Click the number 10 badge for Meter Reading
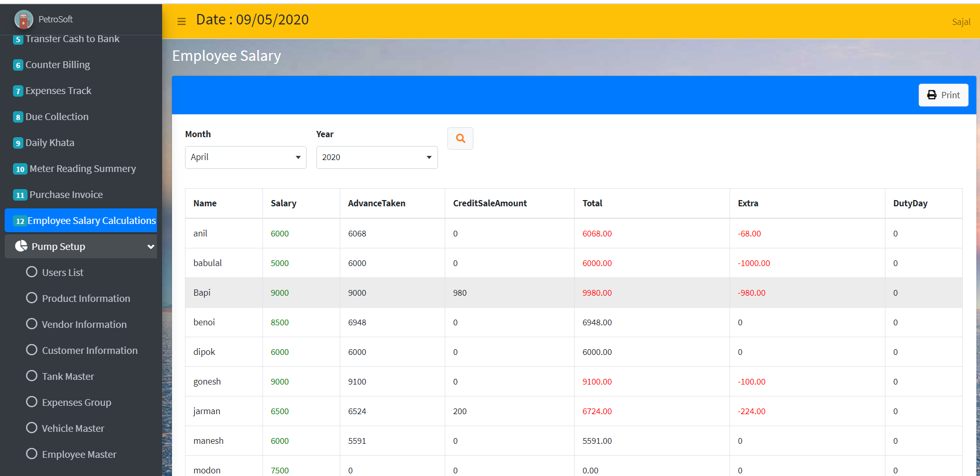Viewport: 980px width, 476px height. coord(20,169)
